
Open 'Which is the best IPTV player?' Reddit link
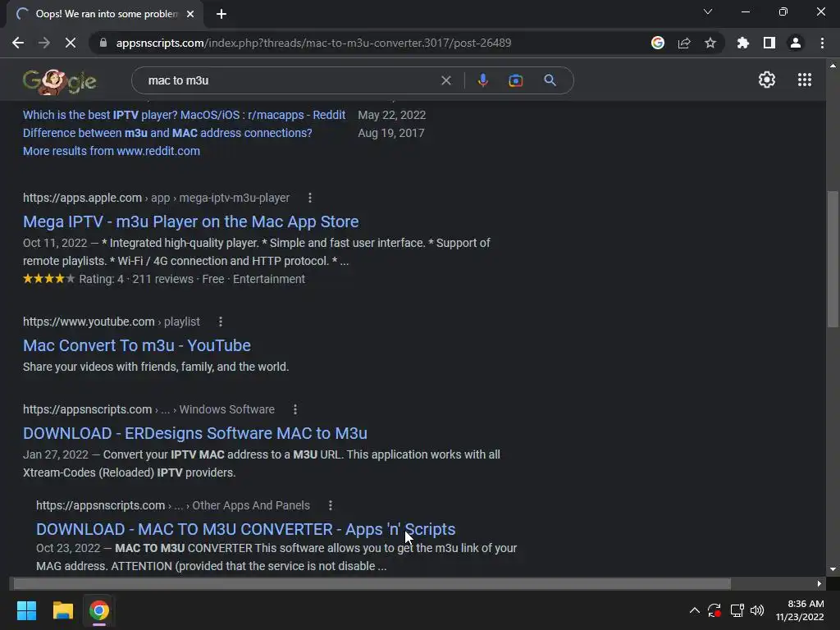coord(184,115)
